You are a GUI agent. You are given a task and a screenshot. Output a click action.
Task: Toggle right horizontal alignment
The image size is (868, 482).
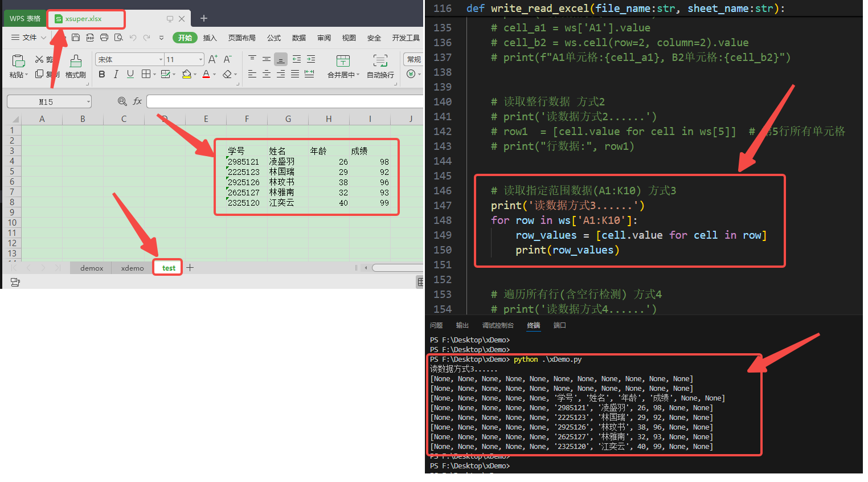pyautogui.click(x=281, y=74)
